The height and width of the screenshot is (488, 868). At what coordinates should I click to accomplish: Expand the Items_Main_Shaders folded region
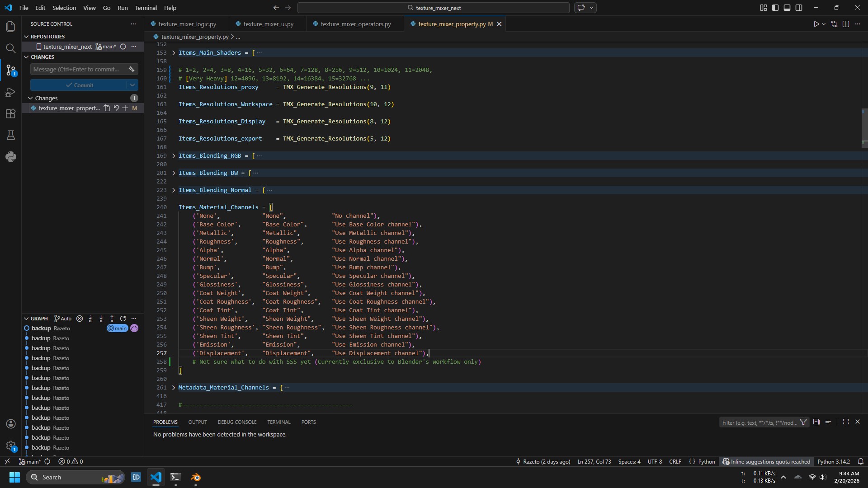coord(174,53)
